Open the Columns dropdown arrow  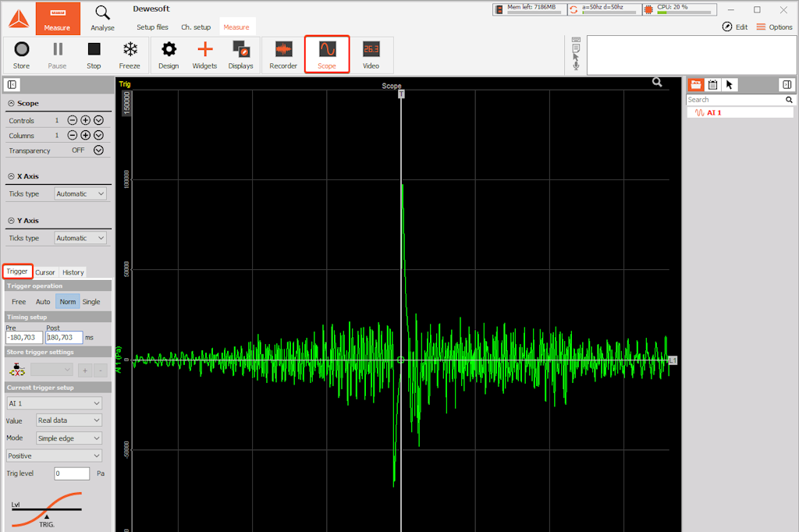click(x=99, y=135)
